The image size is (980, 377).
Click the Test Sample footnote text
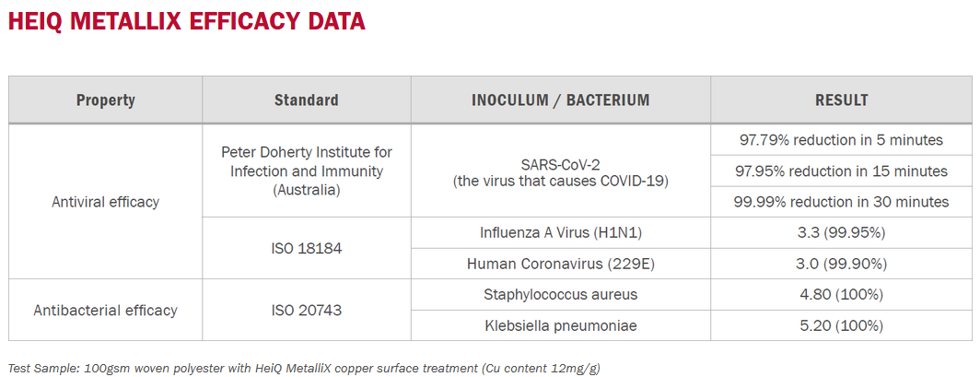pos(304,368)
